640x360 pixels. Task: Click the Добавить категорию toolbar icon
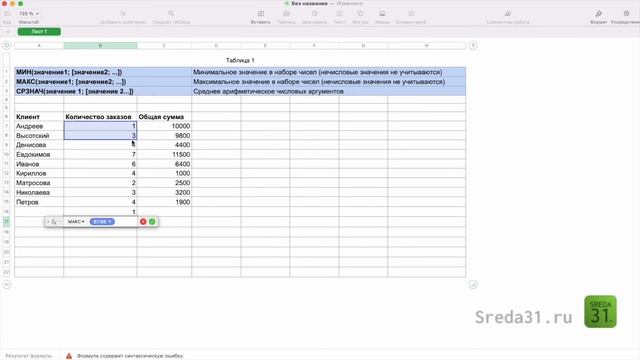click(x=123, y=14)
